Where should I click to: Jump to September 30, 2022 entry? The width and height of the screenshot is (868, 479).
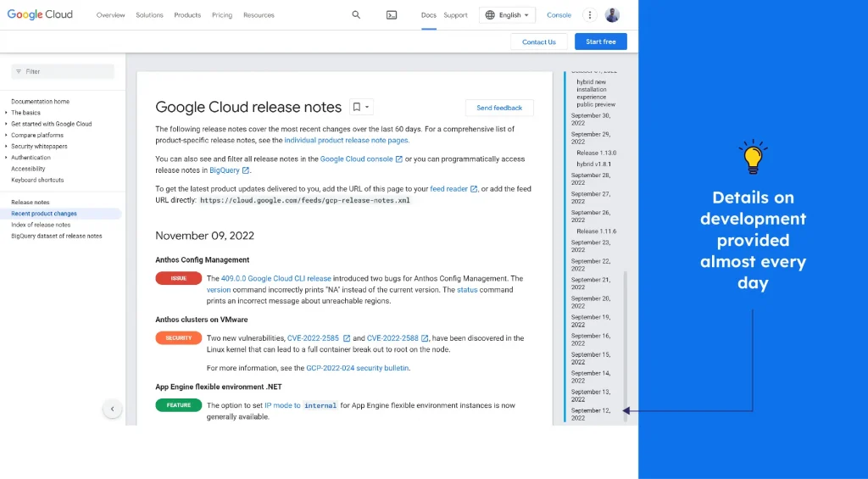[x=591, y=119]
